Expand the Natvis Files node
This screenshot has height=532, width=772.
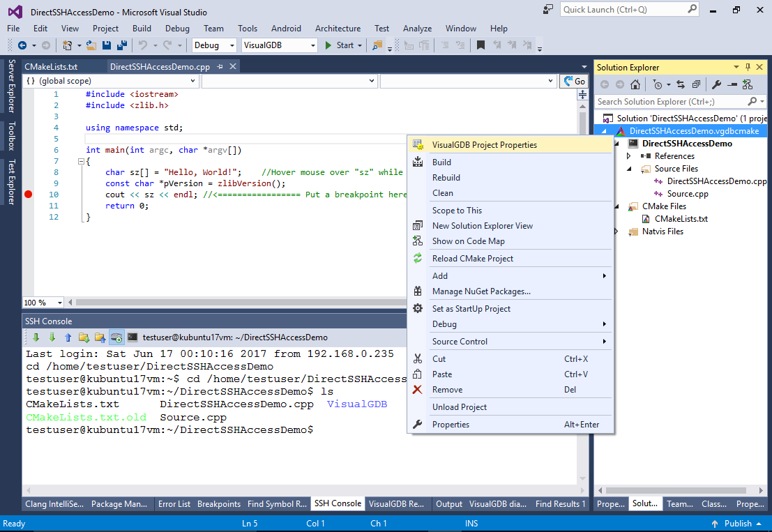click(616, 231)
